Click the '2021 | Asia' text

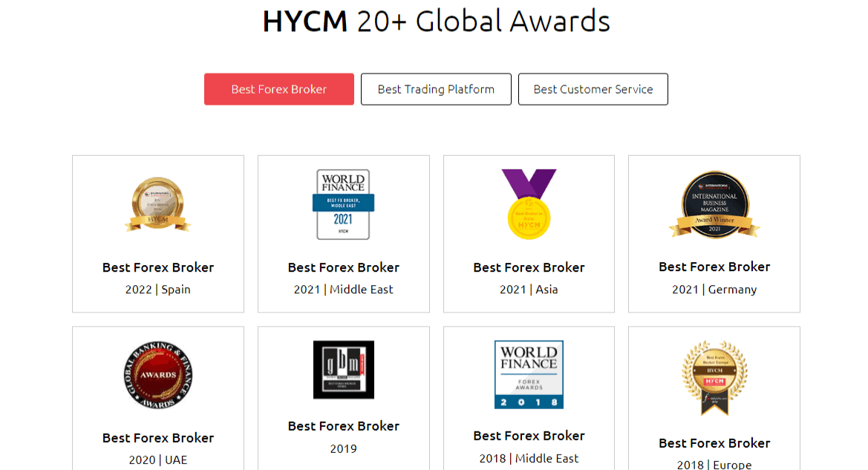click(529, 290)
